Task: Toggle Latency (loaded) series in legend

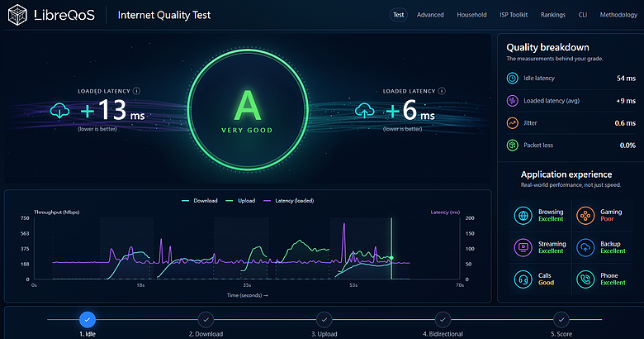Action: coord(289,201)
